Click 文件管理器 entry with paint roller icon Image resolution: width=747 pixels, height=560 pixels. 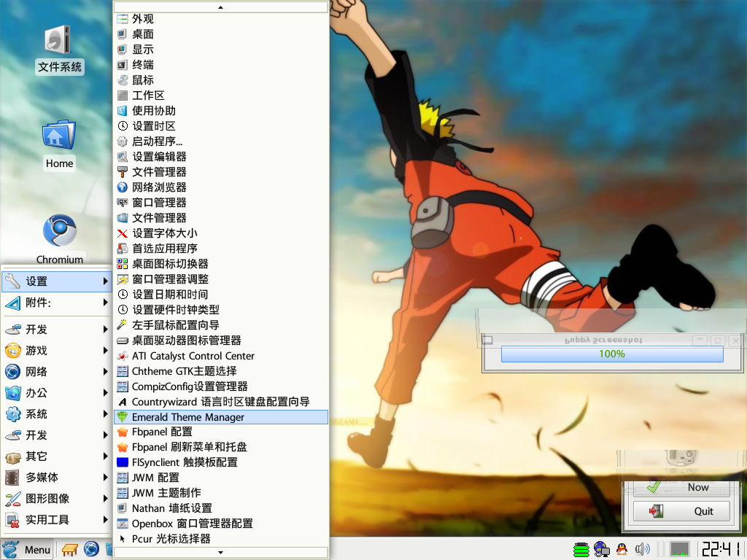click(x=221, y=172)
